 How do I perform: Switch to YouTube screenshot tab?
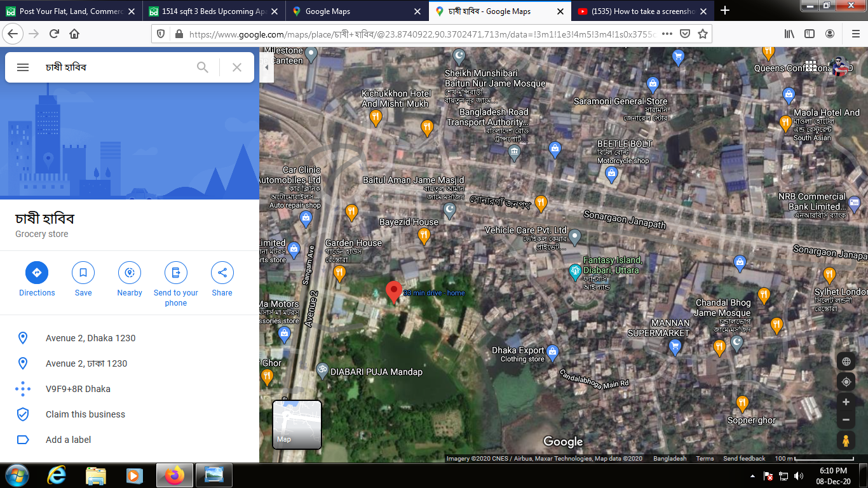pos(642,11)
